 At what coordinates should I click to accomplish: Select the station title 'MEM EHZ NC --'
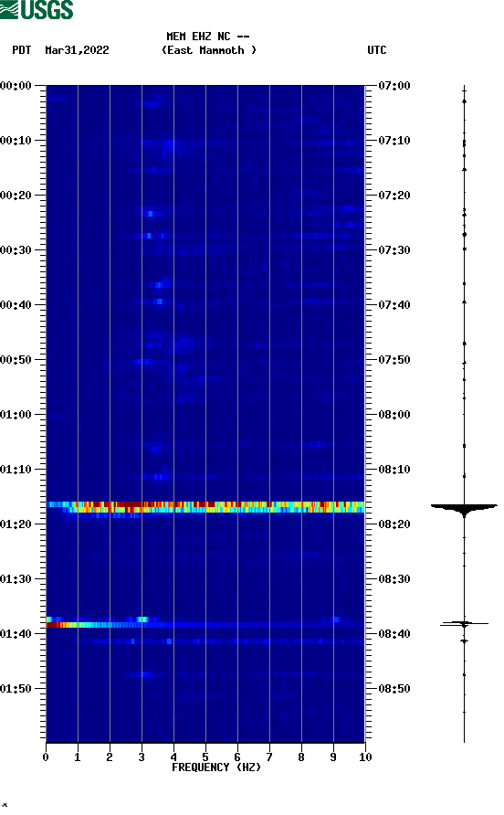tap(208, 37)
